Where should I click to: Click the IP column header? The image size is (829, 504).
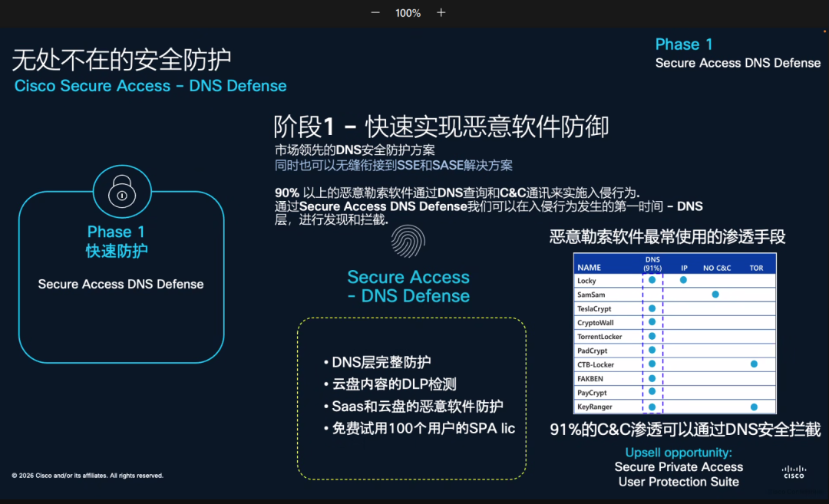coord(684,268)
